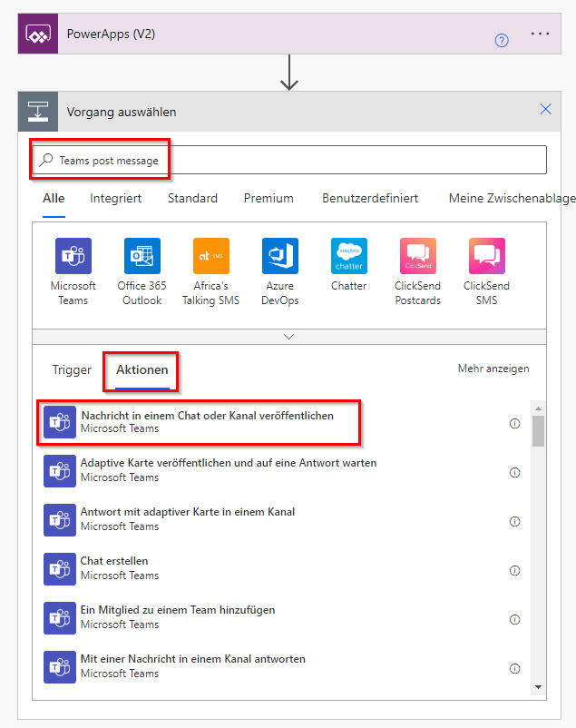Switch to the Trigger tab
Screen dimensions: 576x728
(72, 369)
